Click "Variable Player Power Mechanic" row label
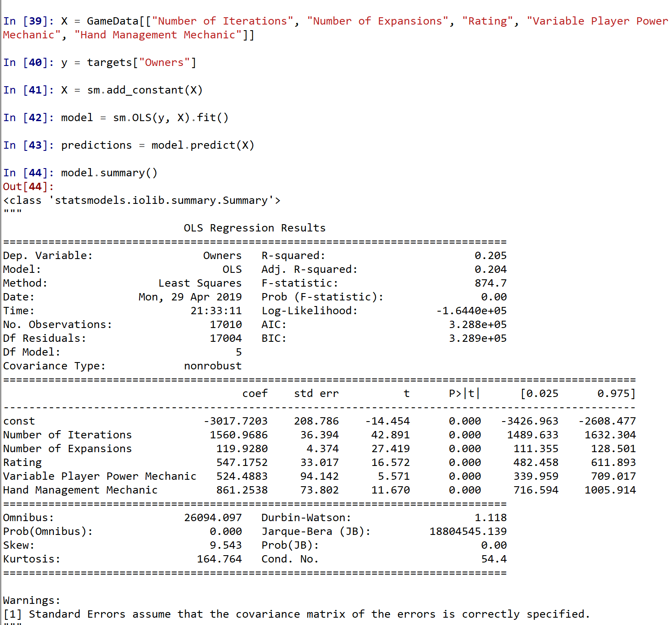 100,476
